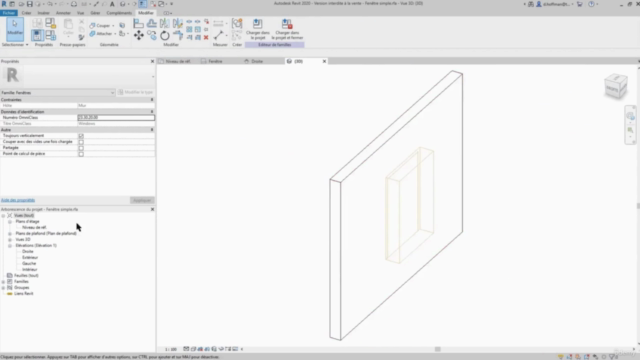Click the Move tool (four arrows) icon
This screenshot has width=640, height=360.
138,35
